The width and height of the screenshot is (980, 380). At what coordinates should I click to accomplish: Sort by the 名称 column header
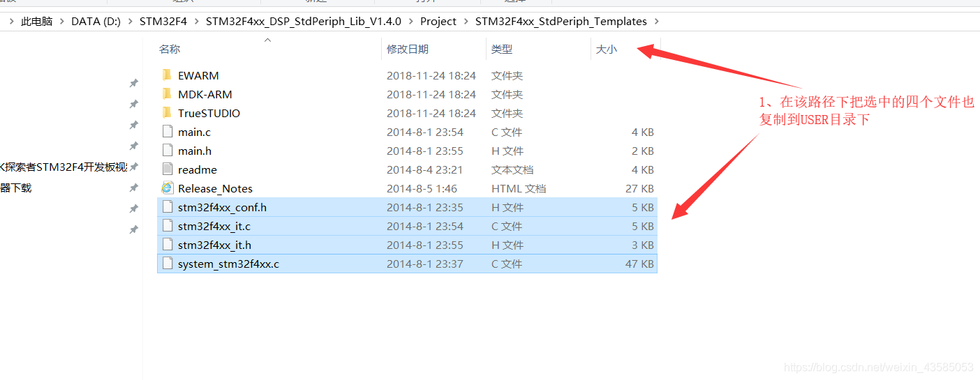click(x=170, y=49)
